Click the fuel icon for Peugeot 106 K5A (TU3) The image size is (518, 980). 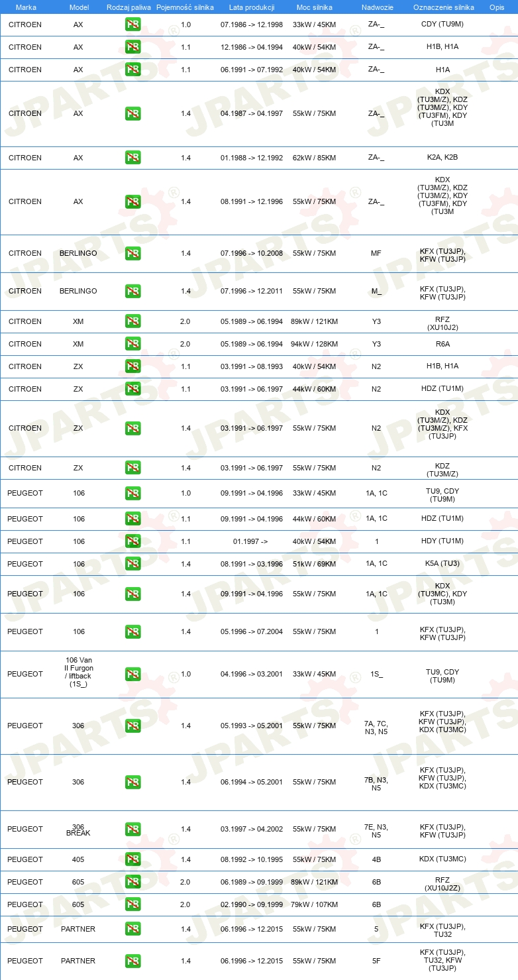coord(132,564)
